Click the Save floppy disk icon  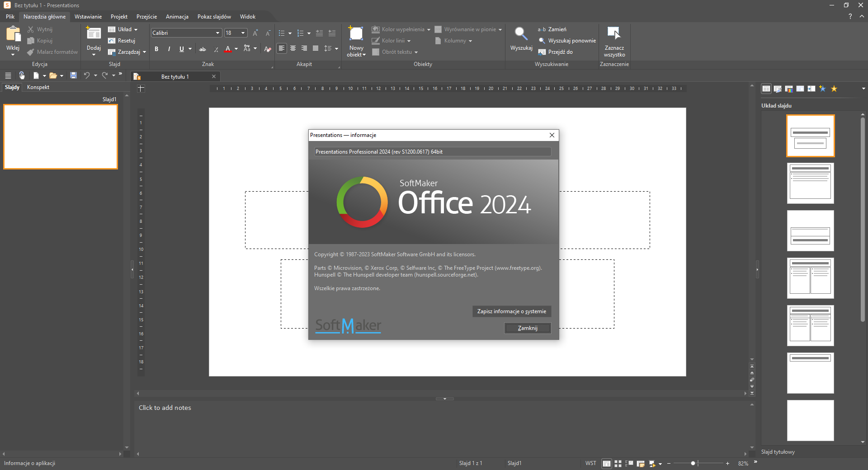click(73, 75)
